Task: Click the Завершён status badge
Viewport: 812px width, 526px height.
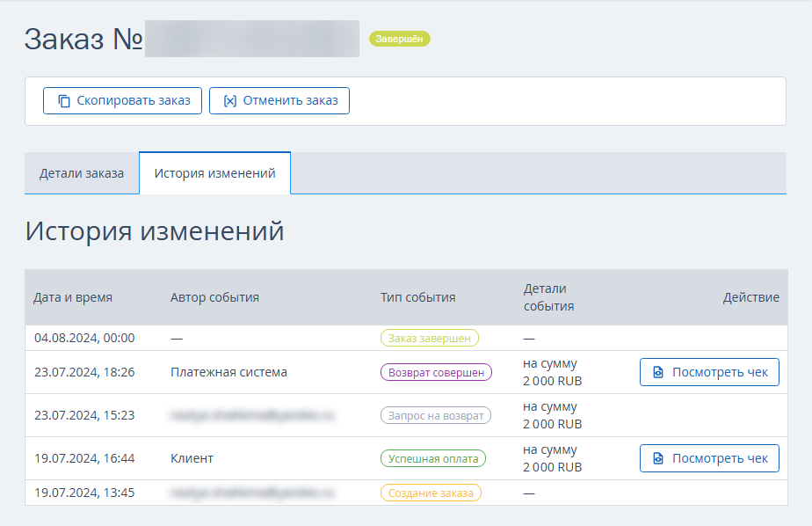Action: pos(399,39)
